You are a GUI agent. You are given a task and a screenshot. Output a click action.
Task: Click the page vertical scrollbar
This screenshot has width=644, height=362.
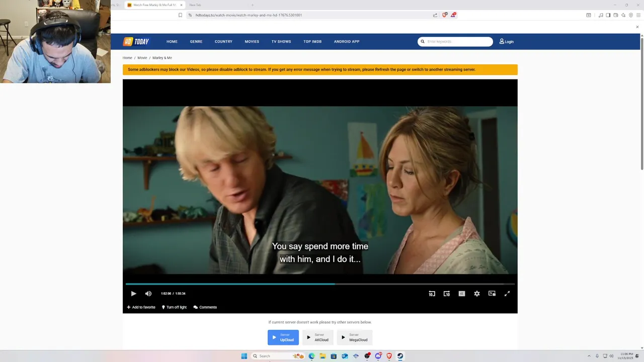[x=641, y=103]
